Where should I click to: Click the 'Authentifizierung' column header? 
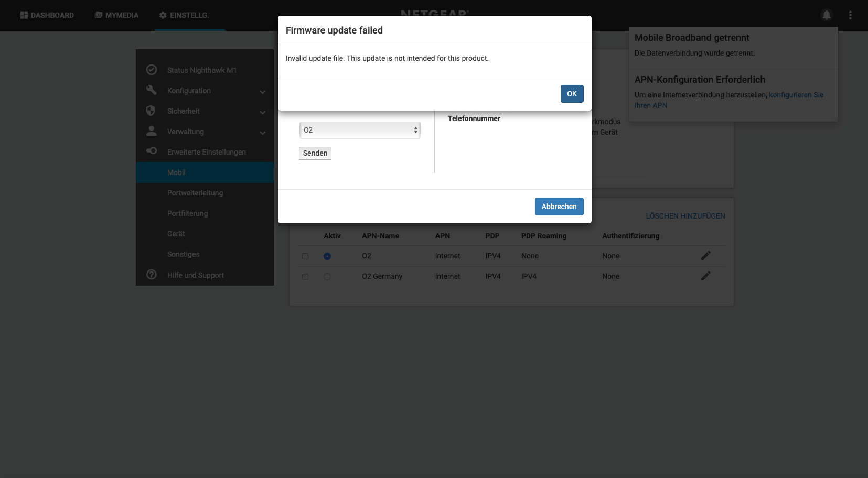pos(631,236)
